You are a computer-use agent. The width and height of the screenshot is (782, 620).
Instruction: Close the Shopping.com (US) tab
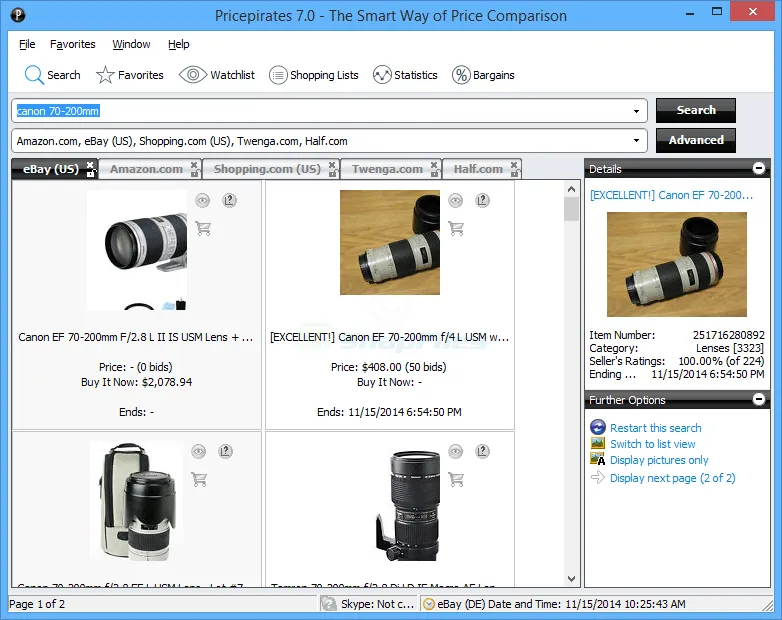click(332, 164)
